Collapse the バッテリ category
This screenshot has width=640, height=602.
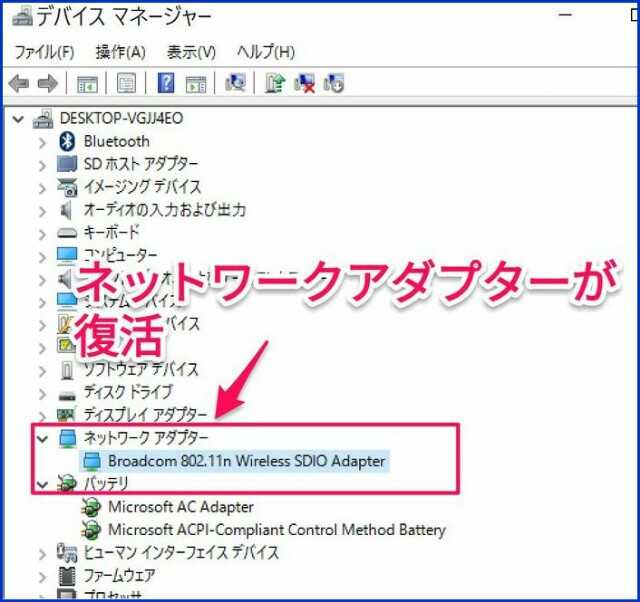click(42, 484)
